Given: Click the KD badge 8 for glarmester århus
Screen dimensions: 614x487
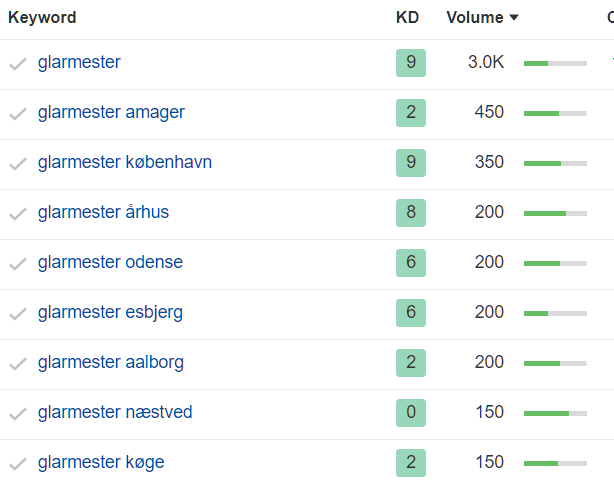Looking at the screenshot, I should click(410, 213).
